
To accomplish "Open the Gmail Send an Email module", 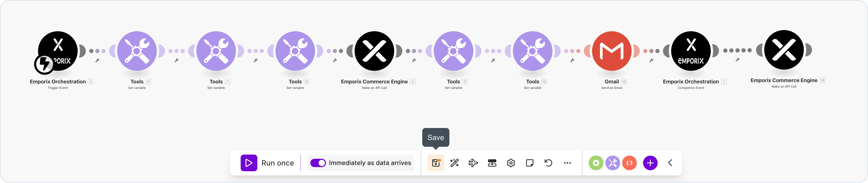I will (x=611, y=51).
